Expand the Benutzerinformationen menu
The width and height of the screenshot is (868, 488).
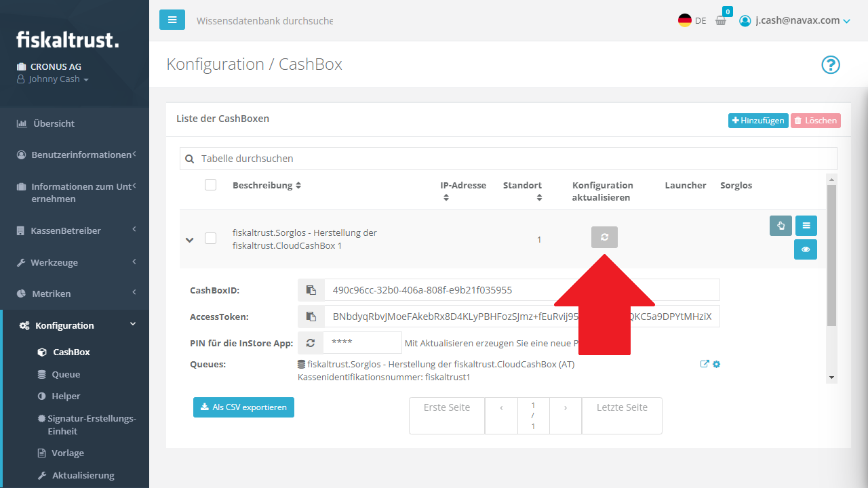[x=75, y=155]
